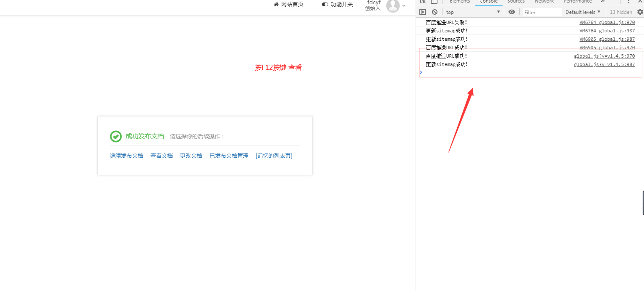Switch to the Network tab
This screenshot has width=644, height=291.
[x=544, y=2]
